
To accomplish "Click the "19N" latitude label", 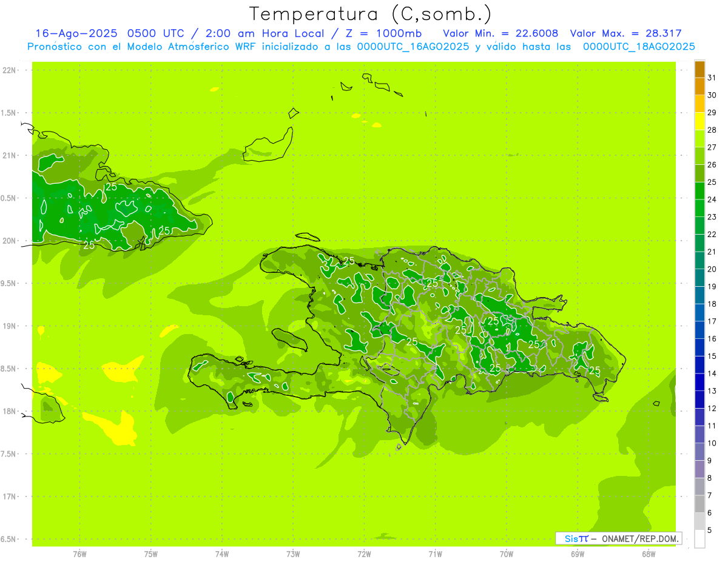I will (10, 326).
